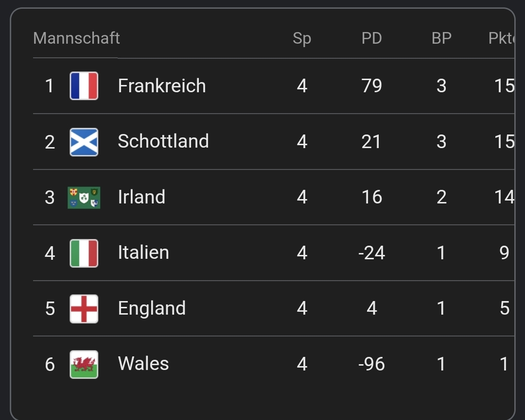Click the Mannschaft column header
Screen dimensions: 525x420
click(x=76, y=38)
